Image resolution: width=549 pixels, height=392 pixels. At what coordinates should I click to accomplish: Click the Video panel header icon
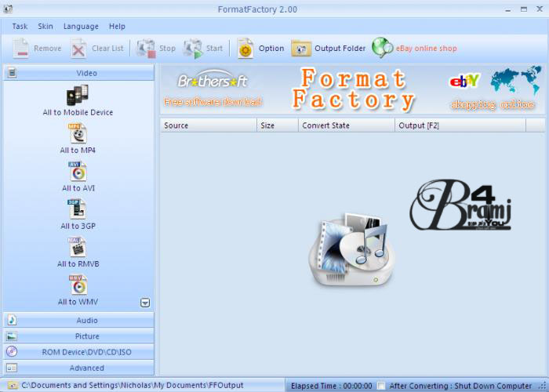[x=13, y=73]
